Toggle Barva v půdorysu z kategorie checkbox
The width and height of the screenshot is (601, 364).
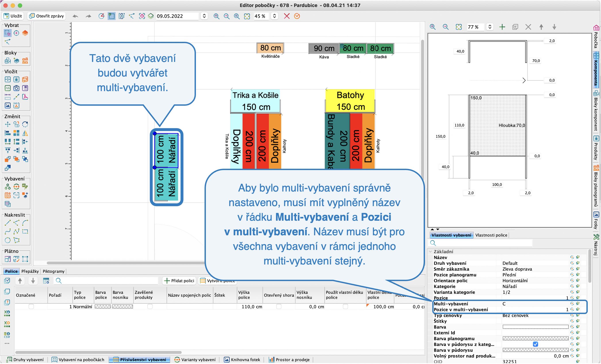(535, 344)
